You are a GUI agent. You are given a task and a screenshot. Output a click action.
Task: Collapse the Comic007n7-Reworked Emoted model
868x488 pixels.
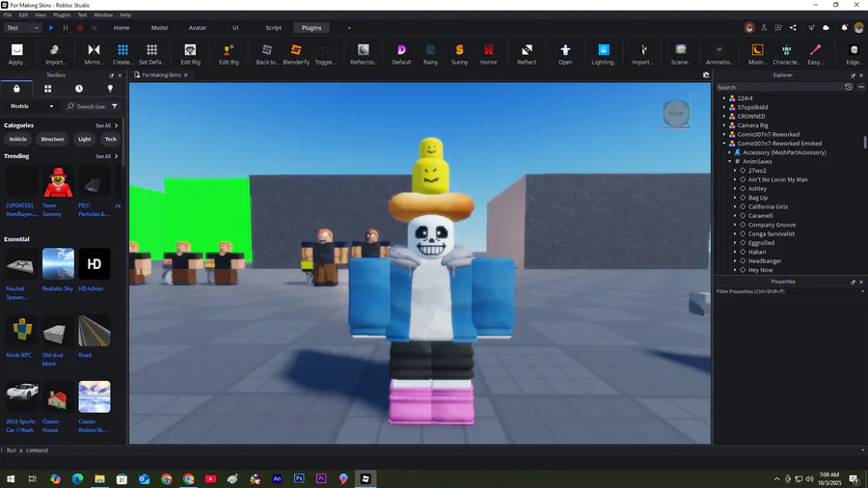click(x=724, y=144)
